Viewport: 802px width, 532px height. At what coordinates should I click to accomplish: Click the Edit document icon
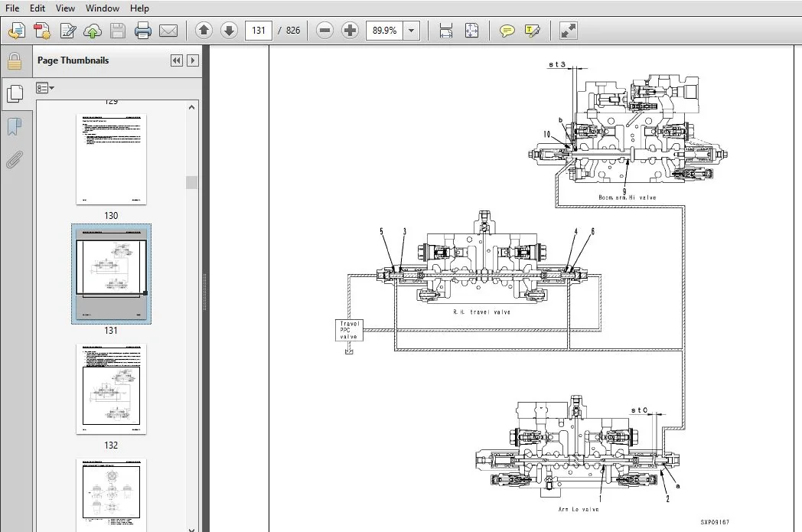pyautogui.click(x=67, y=31)
